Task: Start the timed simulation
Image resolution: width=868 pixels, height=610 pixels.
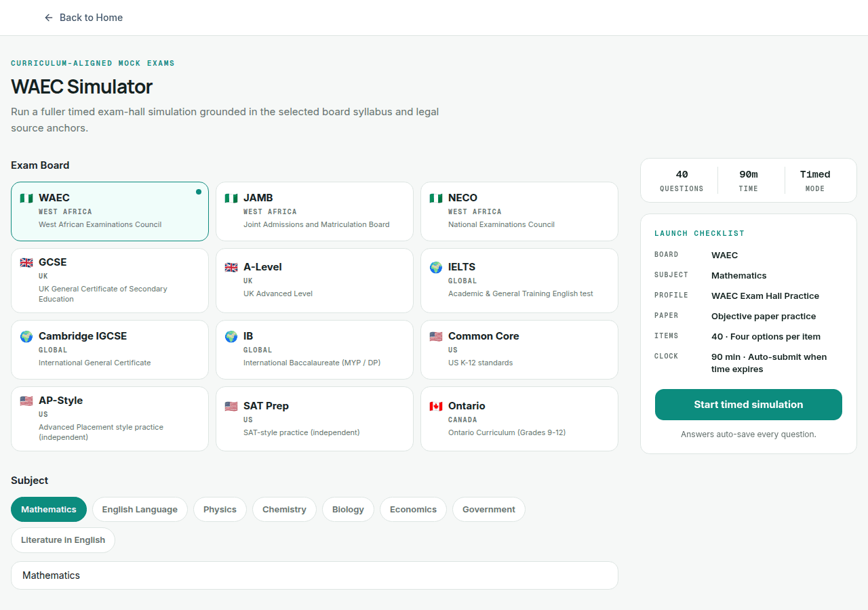Action: tap(749, 405)
